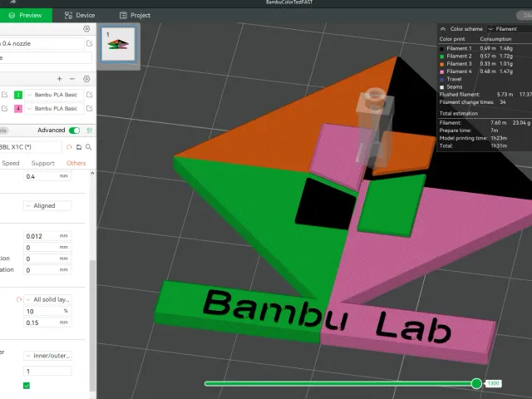This screenshot has width=532, height=399.
Task: Toggle Seams visibility in legend
Action: click(441, 87)
